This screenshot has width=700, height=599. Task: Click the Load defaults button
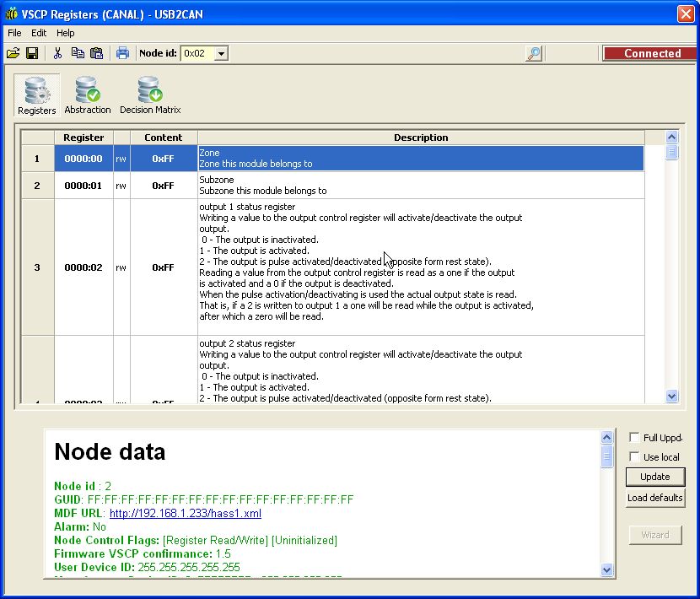tap(654, 498)
